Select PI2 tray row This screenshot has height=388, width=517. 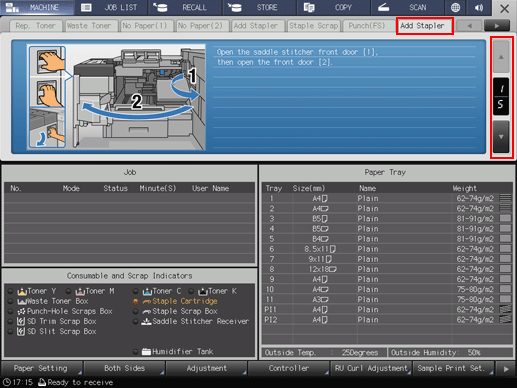point(387,319)
